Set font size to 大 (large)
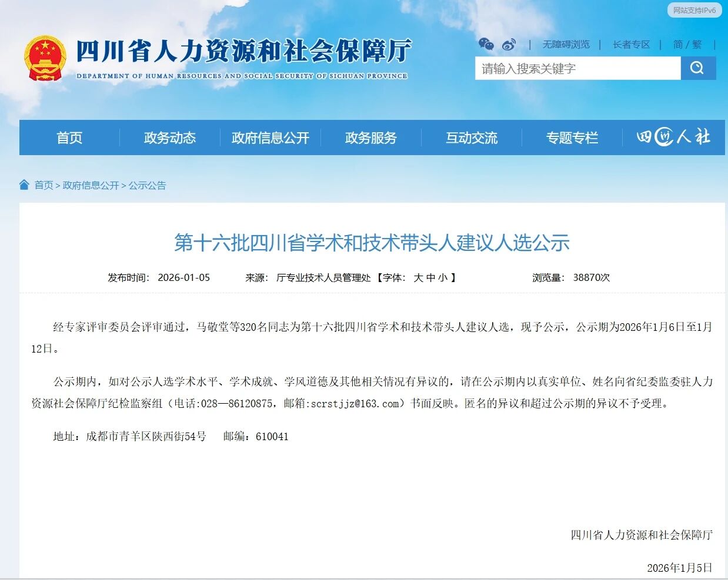This screenshot has width=728, height=580. pyautogui.click(x=418, y=277)
